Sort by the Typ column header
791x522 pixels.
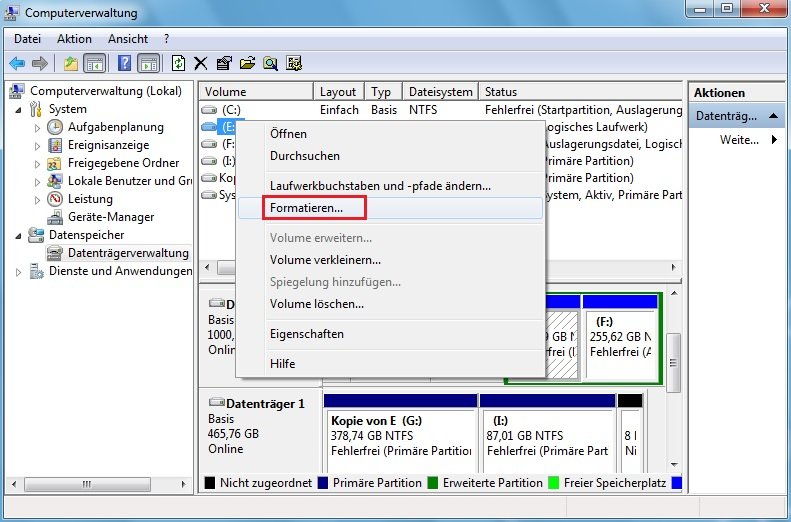[x=383, y=92]
